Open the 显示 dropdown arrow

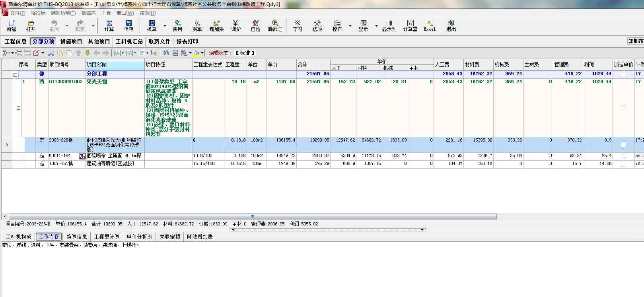pos(376,26)
